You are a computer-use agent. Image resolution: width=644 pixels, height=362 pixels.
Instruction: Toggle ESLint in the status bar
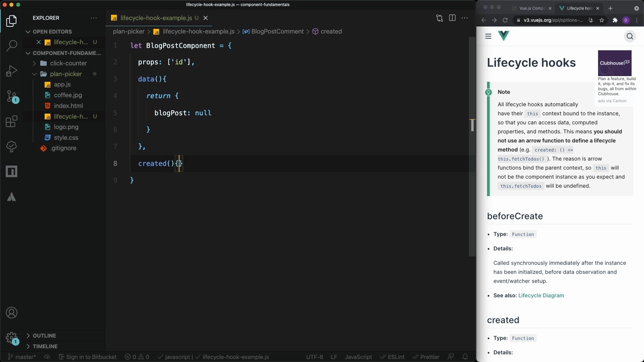tap(392, 357)
